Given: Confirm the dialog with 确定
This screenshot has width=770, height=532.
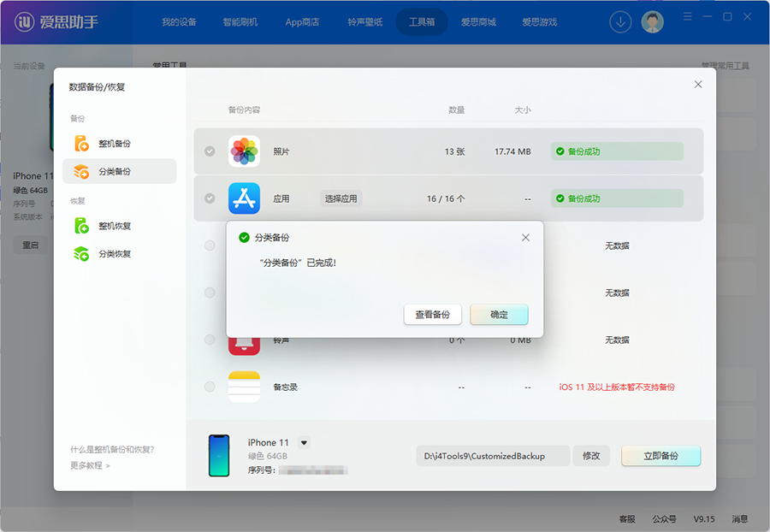Looking at the screenshot, I should [499, 315].
